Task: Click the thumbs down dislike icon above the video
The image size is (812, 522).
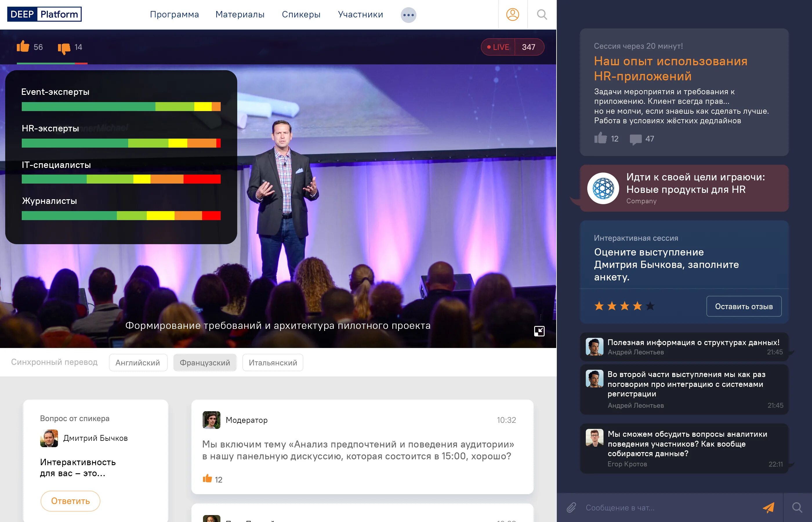Action: coord(64,48)
